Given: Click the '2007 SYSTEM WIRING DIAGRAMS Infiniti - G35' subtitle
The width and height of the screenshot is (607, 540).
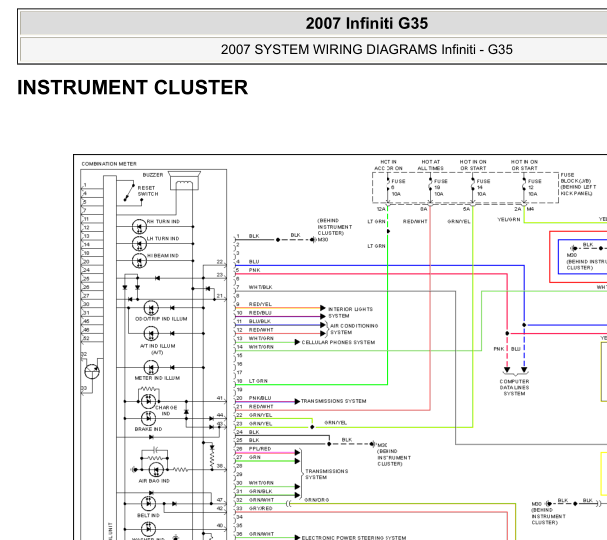Looking at the screenshot, I should [367, 50].
